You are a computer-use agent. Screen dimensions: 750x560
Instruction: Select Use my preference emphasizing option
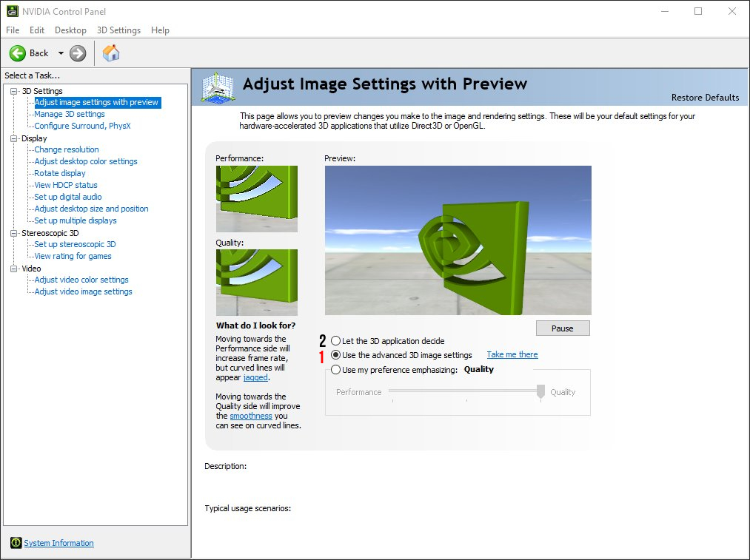click(336, 370)
